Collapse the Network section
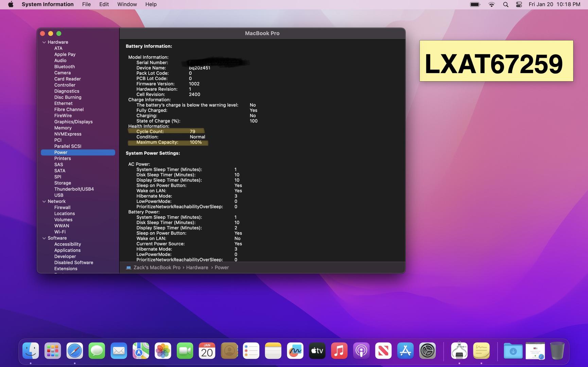588x367 pixels. pyautogui.click(x=44, y=202)
